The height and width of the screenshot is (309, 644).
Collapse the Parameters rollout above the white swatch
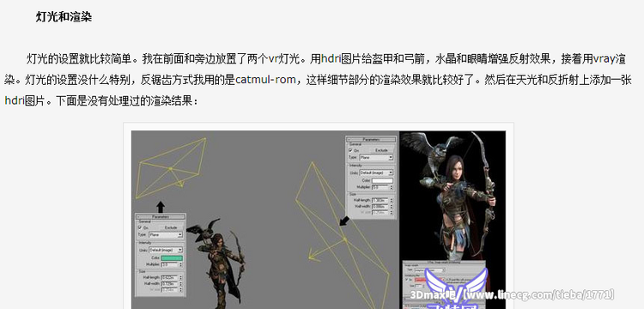point(371,140)
